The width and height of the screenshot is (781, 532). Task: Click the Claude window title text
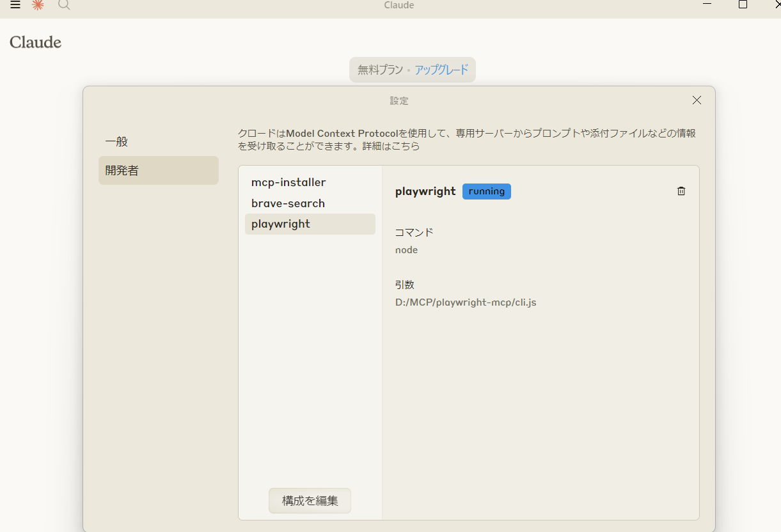tap(399, 5)
